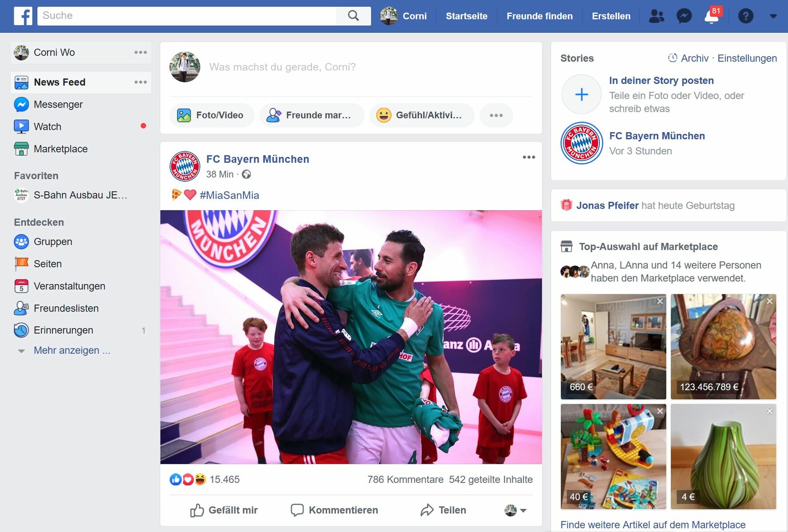Viewport: 788px width, 532px height.
Task: Select News Feed in sidebar
Action: point(59,82)
